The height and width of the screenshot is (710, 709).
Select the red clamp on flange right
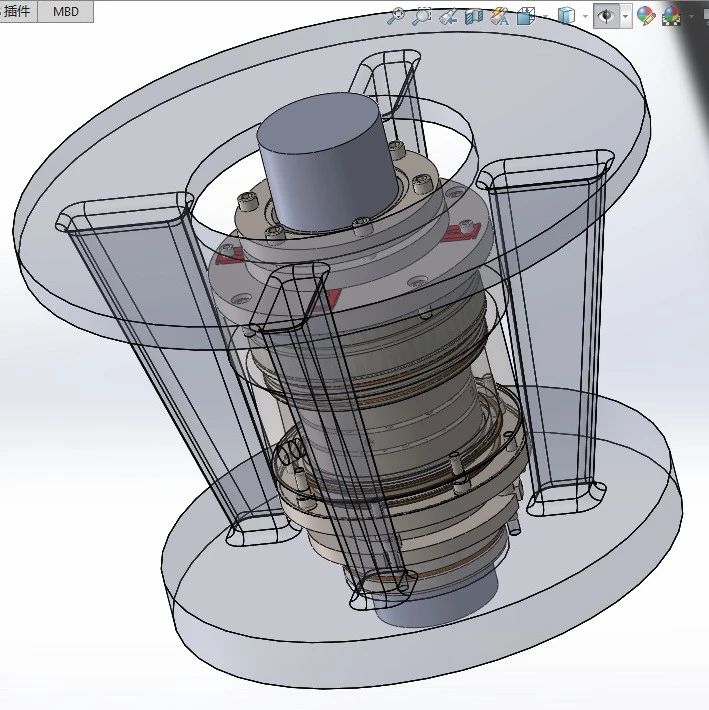[x=461, y=233]
